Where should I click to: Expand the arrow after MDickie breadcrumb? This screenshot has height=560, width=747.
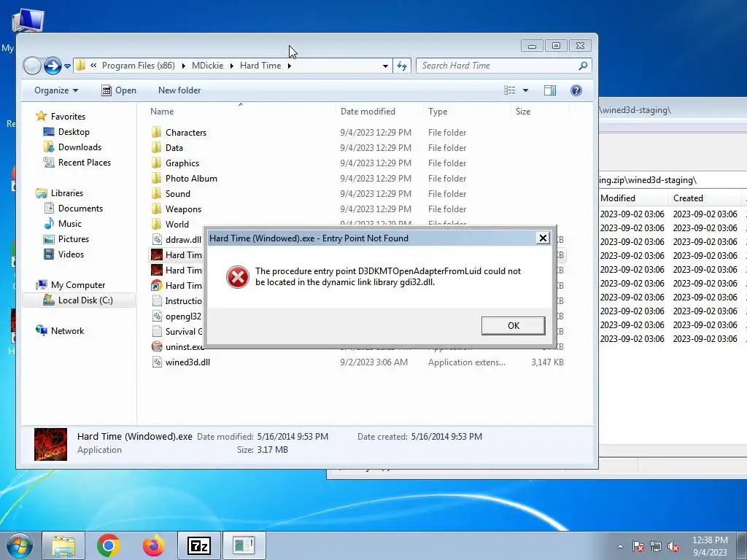click(x=231, y=66)
